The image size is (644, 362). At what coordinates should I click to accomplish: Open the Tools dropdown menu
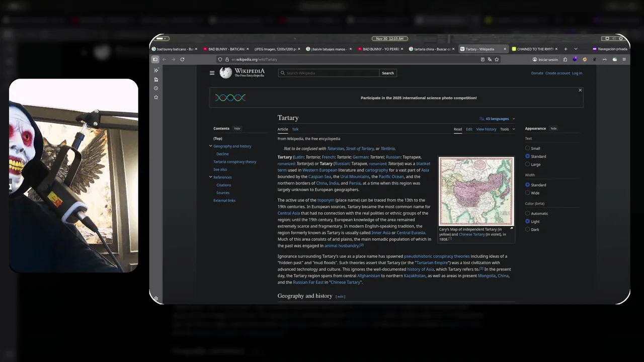pos(507,129)
